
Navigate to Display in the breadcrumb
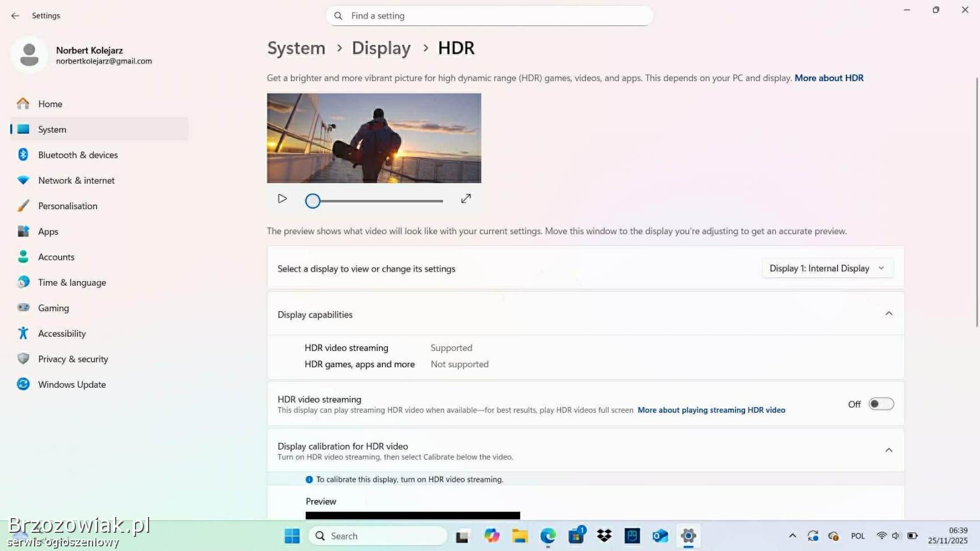click(x=381, y=48)
